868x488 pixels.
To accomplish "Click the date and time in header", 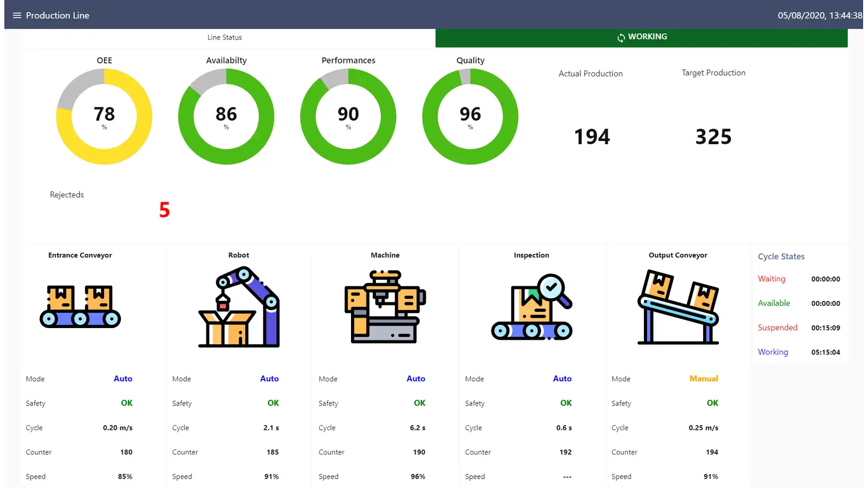I will (819, 15).
